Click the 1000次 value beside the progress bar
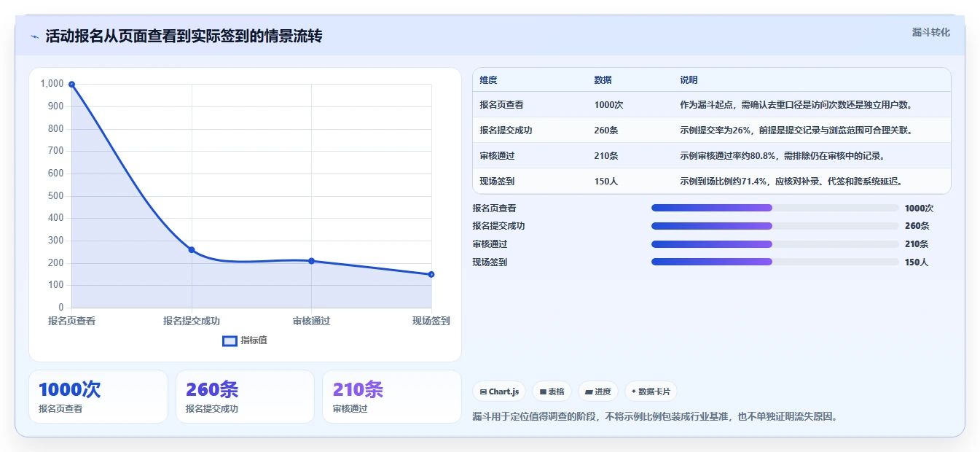The width and height of the screenshot is (980, 452). pos(919,208)
